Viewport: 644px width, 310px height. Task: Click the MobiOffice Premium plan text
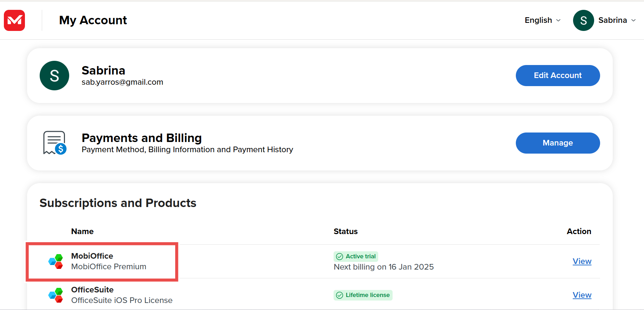[x=109, y=267]
